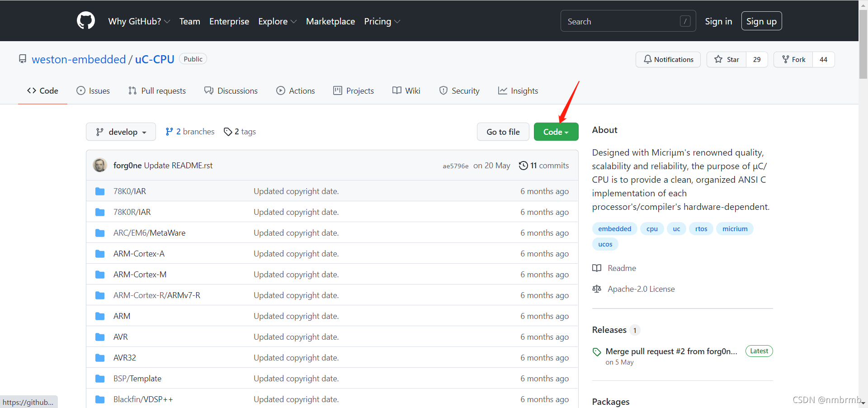This screenshot has height=408, width=868.
Task: Click the Sign in link
Action: click(718, 21)
